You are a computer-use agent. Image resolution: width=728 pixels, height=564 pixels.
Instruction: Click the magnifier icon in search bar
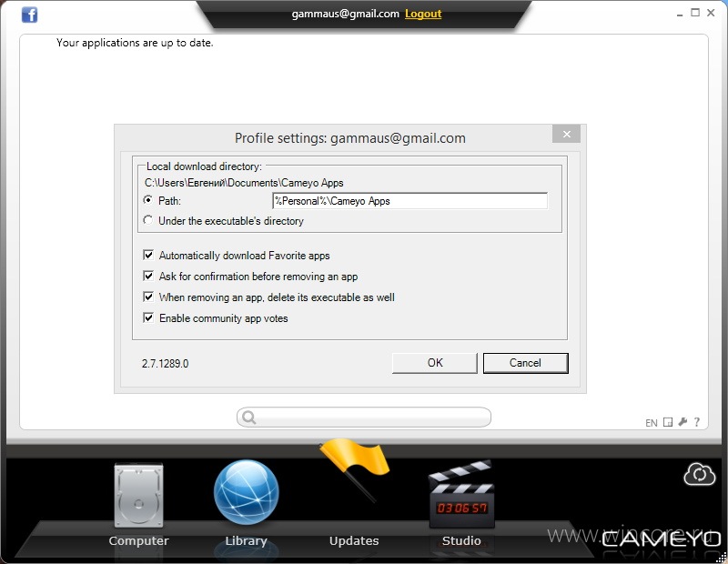[x=248, y=418]
